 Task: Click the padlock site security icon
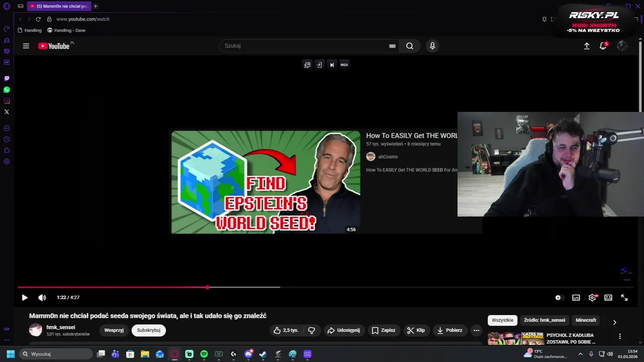pyautogui.click(x=49, y=19)
